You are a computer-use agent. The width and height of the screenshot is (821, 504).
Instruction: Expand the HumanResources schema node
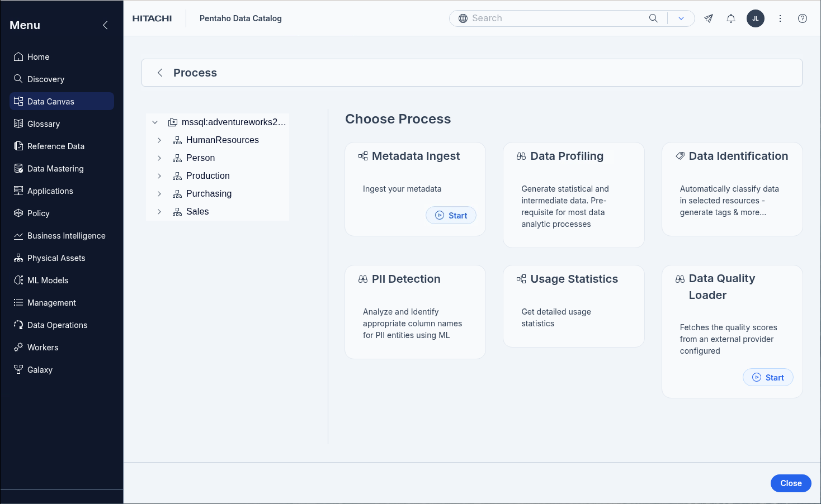point(159,140)
